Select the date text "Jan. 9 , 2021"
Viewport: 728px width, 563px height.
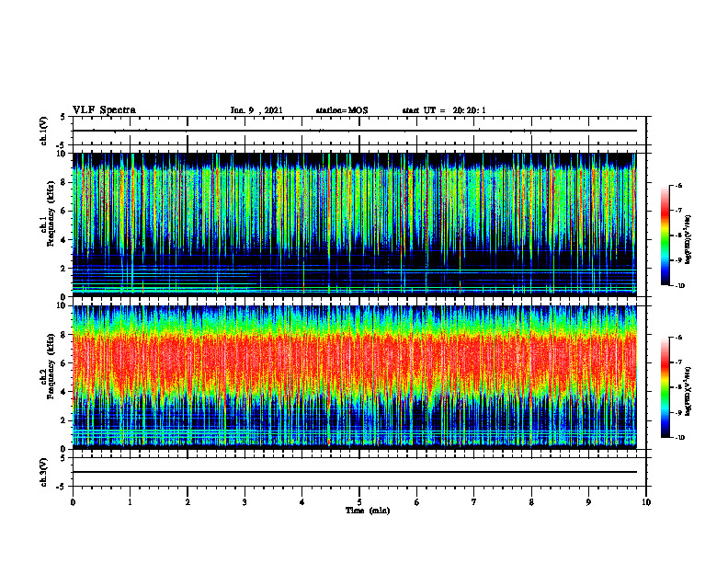[256, 110]
